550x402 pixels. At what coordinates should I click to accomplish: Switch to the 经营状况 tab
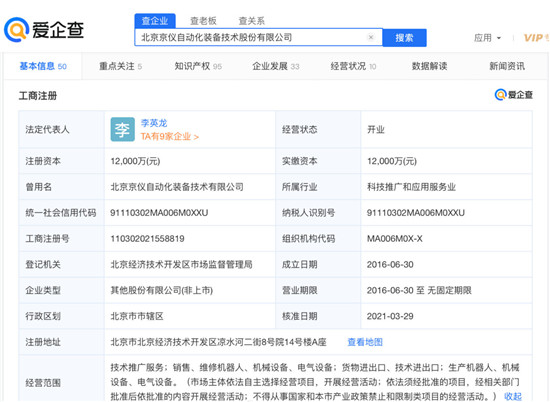click(x=353, y=66)
